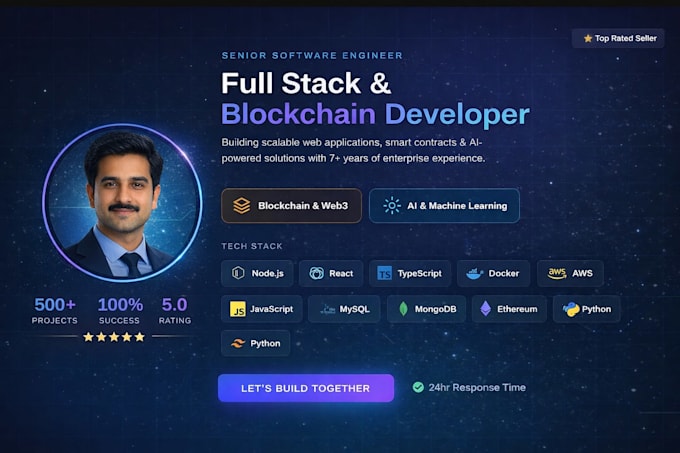Click the React chip label text
680x453 pixels.
click(x=341, y=274)
